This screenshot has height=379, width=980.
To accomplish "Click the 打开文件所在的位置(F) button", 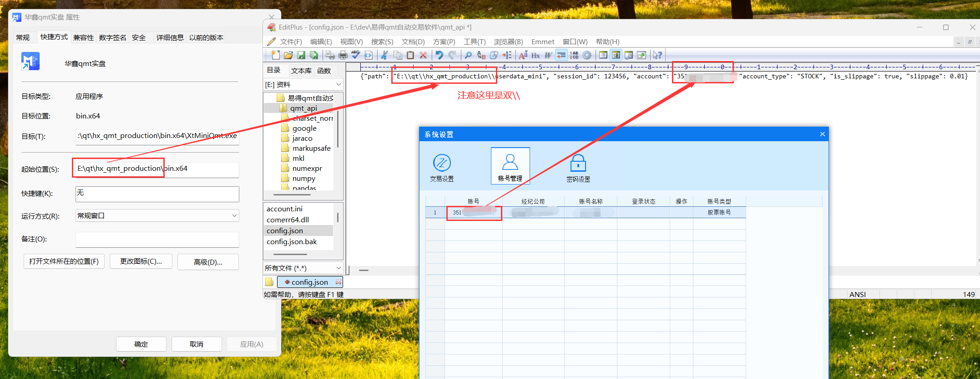I will [x=64, y=261].
